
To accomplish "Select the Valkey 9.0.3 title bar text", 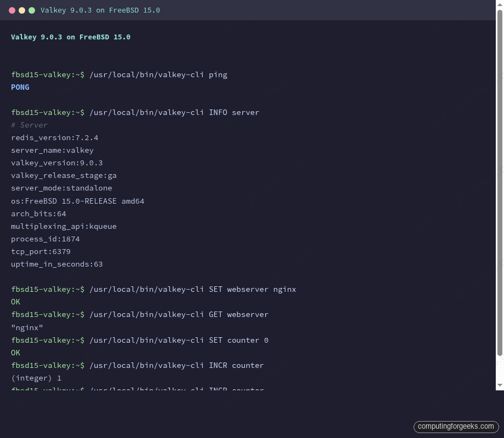I will tap(100, 10).
